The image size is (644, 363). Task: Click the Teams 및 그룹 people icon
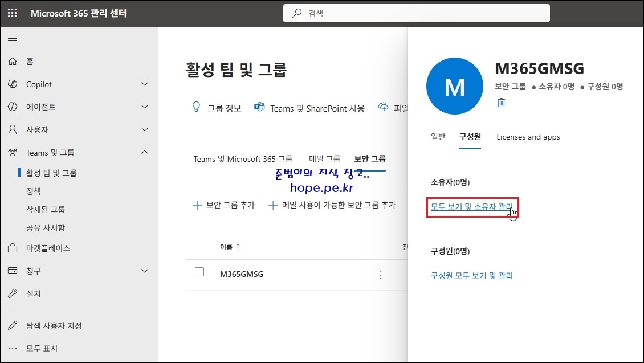point(13,152)
